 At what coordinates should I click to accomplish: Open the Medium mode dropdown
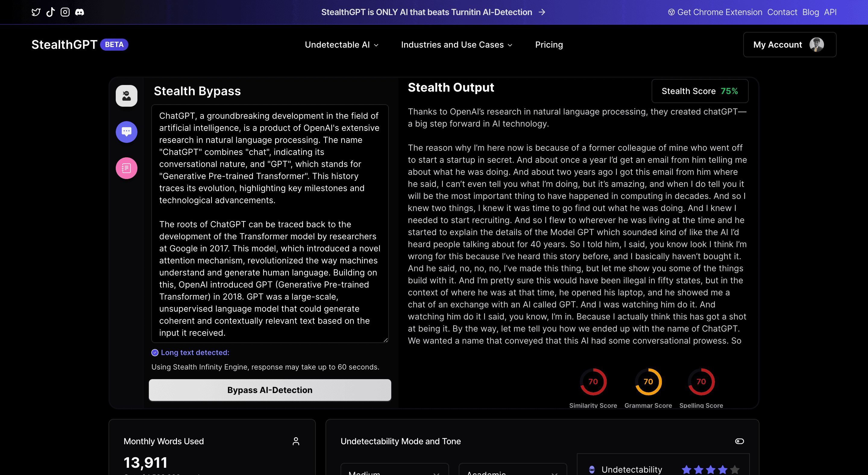(394, 471)
